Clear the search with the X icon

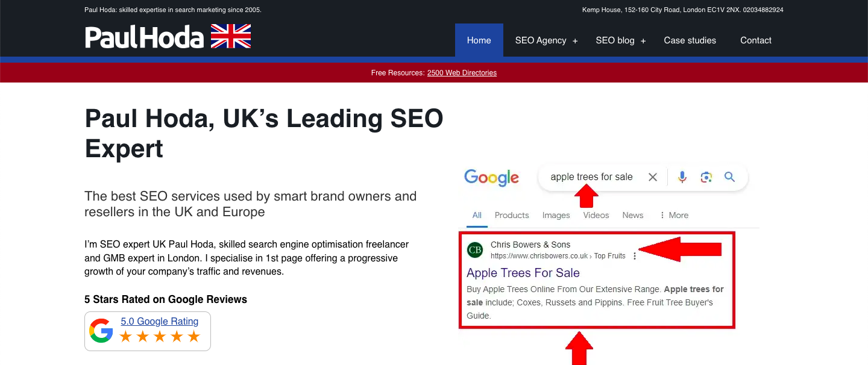(x=653, y=177)
